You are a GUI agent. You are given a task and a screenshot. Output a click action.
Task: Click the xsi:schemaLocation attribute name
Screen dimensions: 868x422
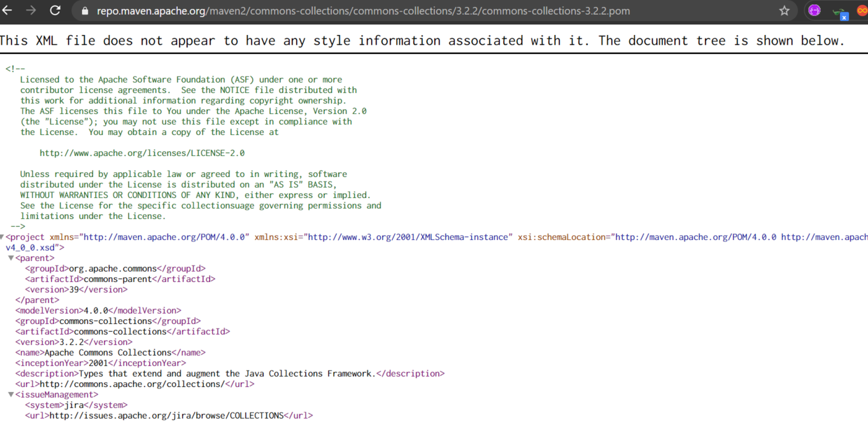pos(563,237)
